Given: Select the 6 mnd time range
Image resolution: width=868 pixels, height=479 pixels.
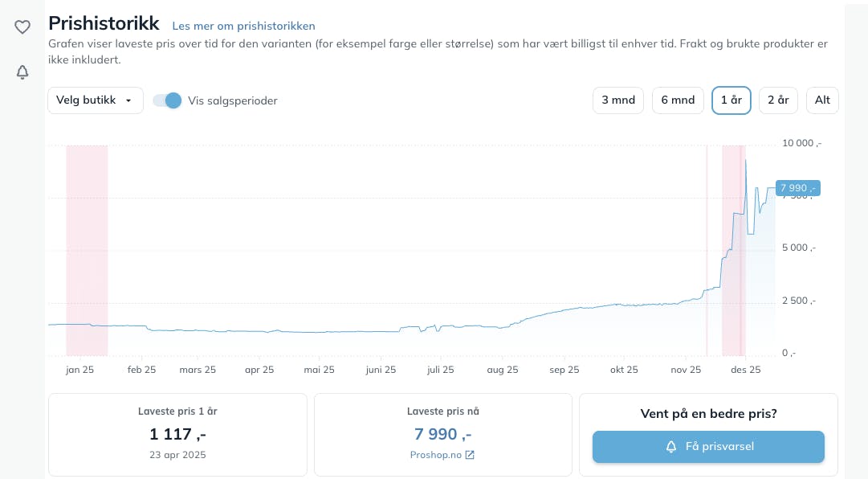Looking at the screenshot, I should tap(678, 100).
